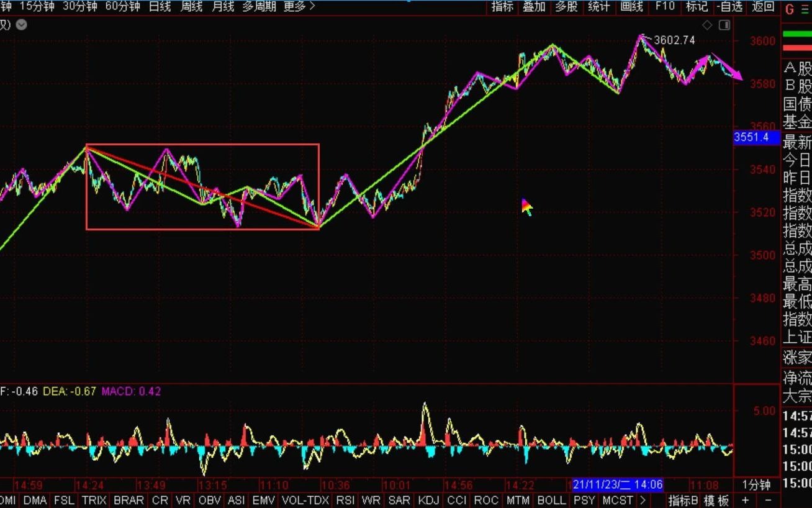This screenshot has height=508, width=812.
Task: Switch to 日线 daily chart
Action: pos(160,7)
